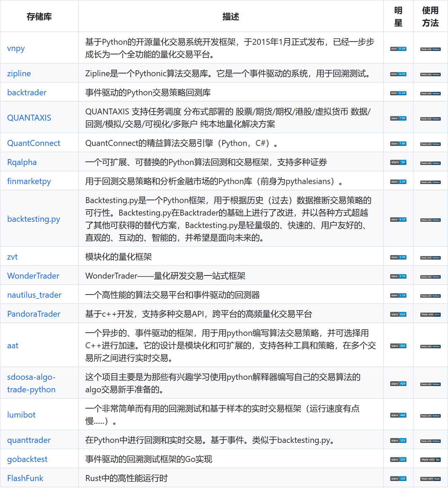This screenshot has width=448, height=490.
Task: Click the Made with c++ badge for PandoraTrader
Action: point(430,315)
